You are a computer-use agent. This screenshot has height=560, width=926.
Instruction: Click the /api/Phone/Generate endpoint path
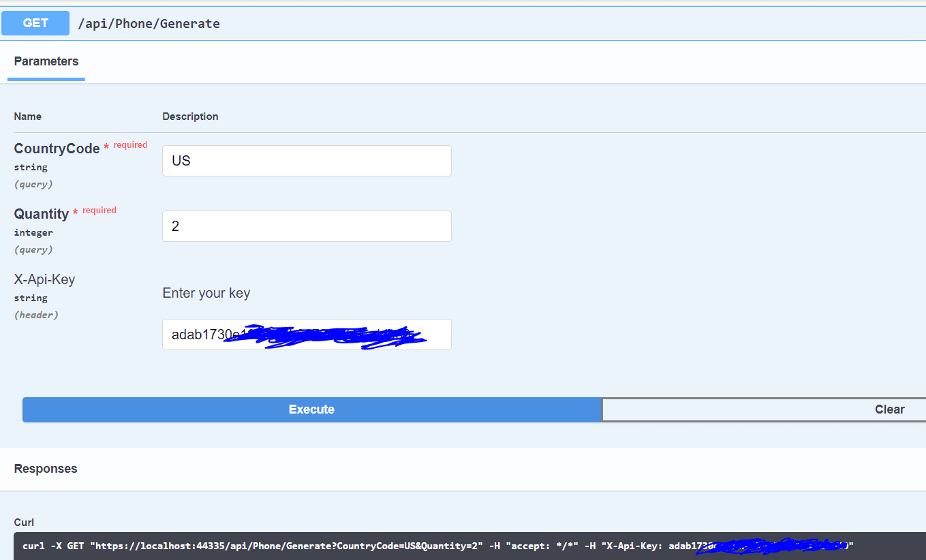click(149, 23)
